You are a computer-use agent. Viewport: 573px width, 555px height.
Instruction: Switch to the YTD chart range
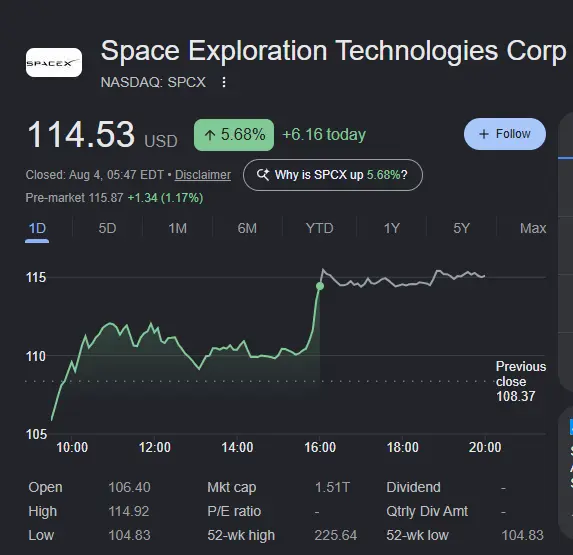[319, 228]
